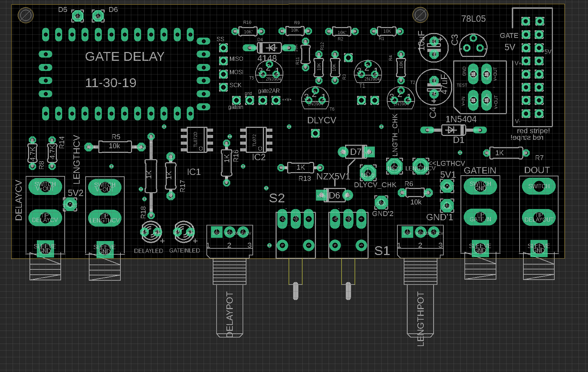Screen dimensions: 588x372
Task: Select the D4 4148 diode symbol
Action: coord(270,47)
